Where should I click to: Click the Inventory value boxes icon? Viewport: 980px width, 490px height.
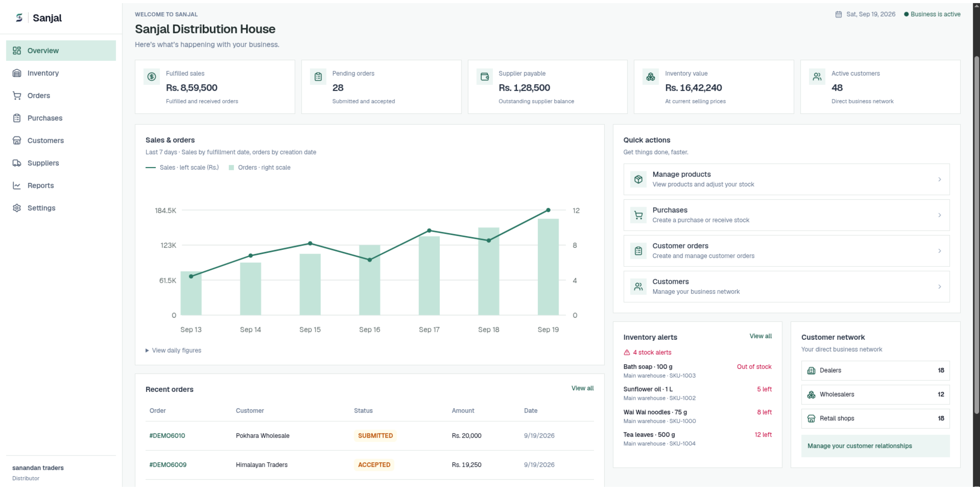(x=650, y=77)
